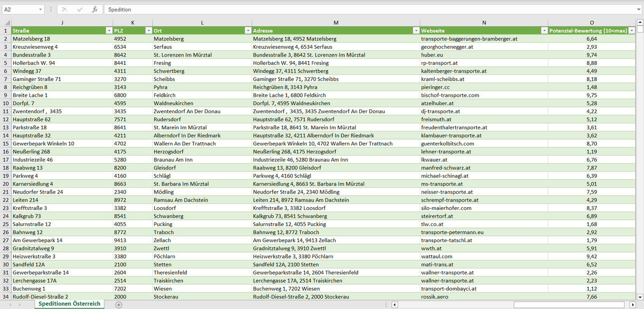Click the Select All corner triangle
Image resolution: width=644 pixels, height=309 pixels.
click(6, 23)
